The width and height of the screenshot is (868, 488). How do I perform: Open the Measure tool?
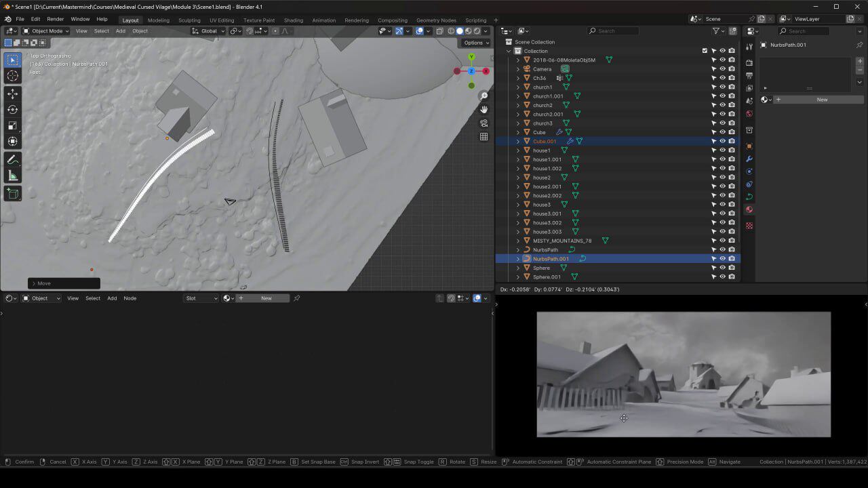pyautogui.click(x=12, y=176)
